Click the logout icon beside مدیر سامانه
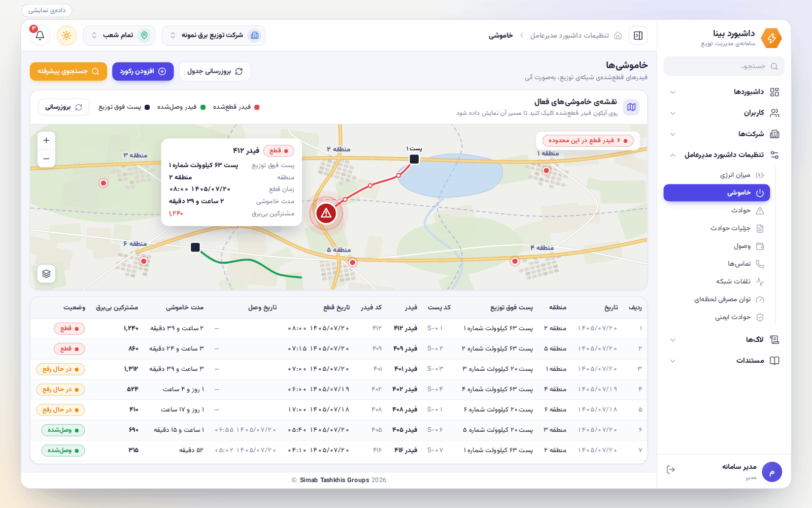 click(x=671, y=469)
